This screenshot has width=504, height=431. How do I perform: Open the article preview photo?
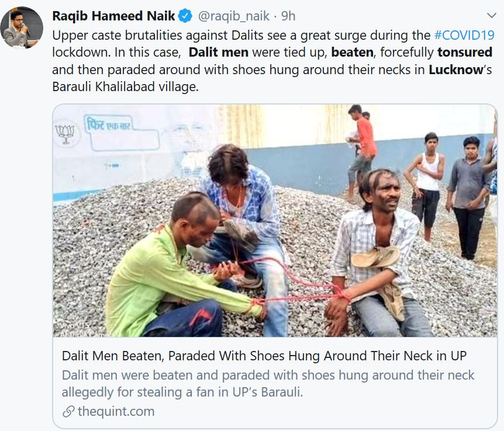coord(275,221)
